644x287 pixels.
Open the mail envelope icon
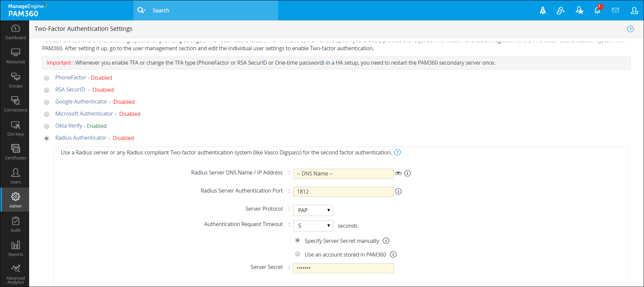tap(615, 10)
